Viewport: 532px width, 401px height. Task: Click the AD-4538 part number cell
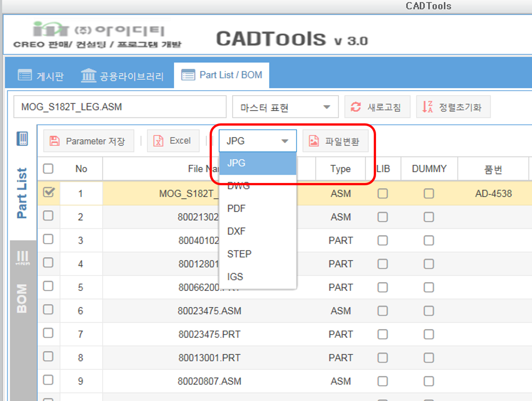pyautogui.click(x=493, y=193)
